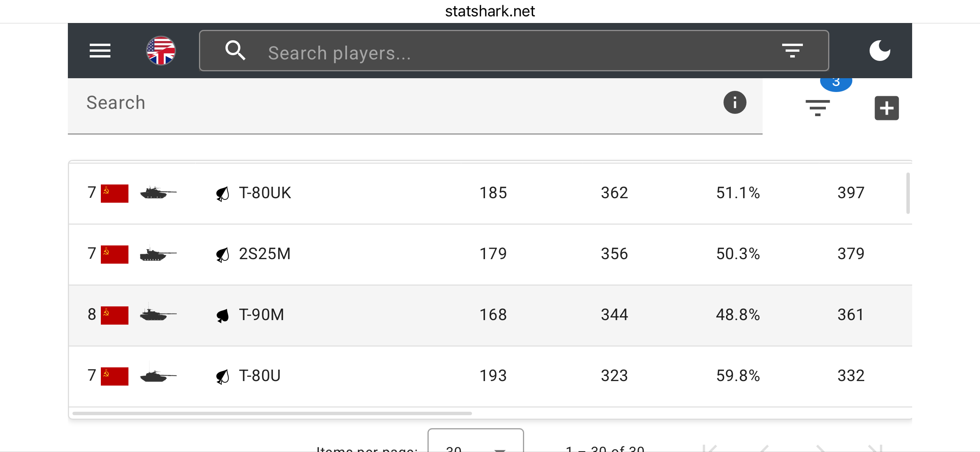Select the T-80U vehicle name
The width and height of the screenshot is (980, 452).
click(260, 376)
